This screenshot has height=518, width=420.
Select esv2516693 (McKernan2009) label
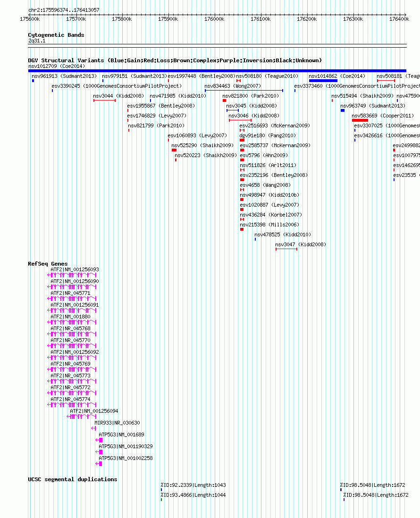pos(275,125)
